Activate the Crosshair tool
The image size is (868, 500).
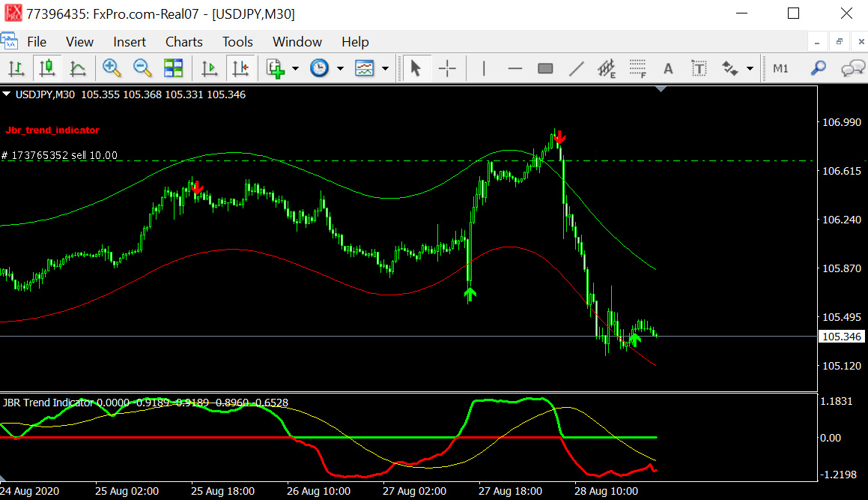tap(447, 68)
